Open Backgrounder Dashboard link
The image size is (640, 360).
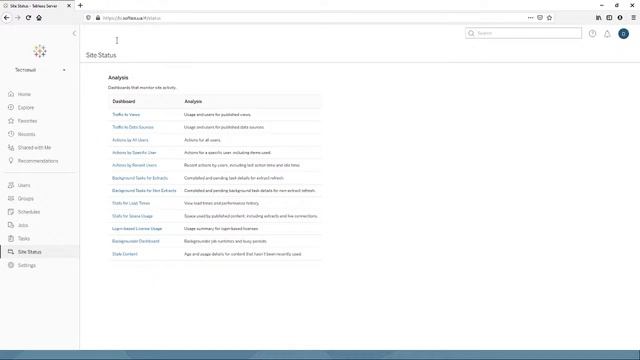(136, 241)
